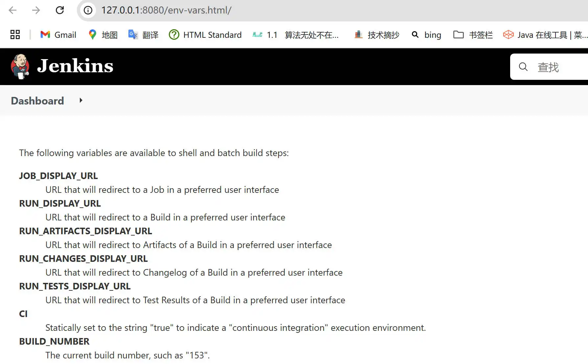The image size is (588, 364).
Task: Go to Dashboard breadcrumb
Action: coord(37,101)
